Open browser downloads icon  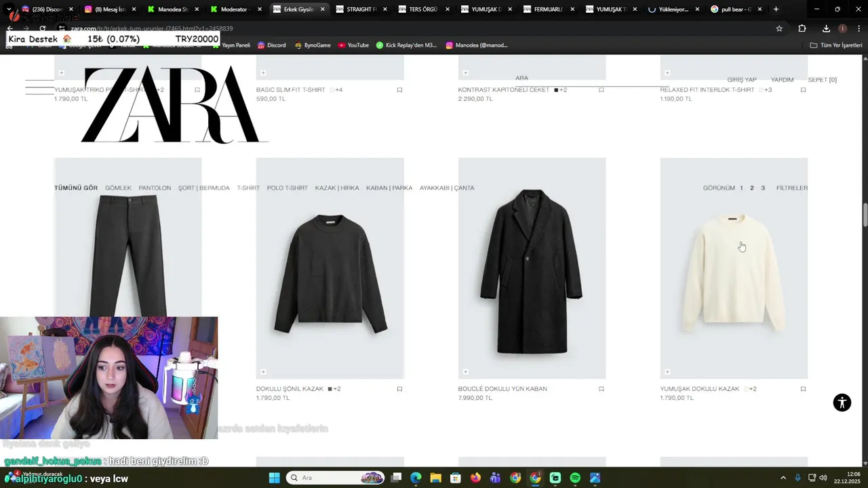[x=826, y=28]
